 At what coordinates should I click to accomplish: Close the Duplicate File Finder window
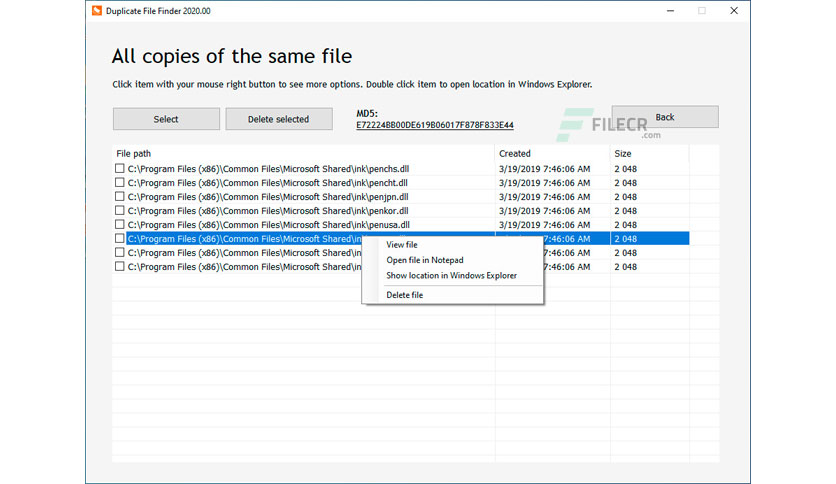coord(734,11)
